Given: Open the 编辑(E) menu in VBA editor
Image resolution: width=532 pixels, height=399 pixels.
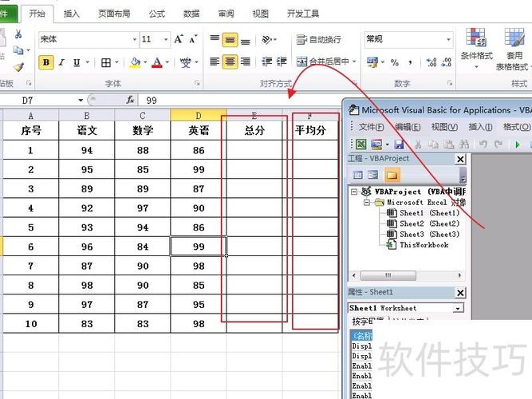Looking at the screenshot, I should coord(408,127).
